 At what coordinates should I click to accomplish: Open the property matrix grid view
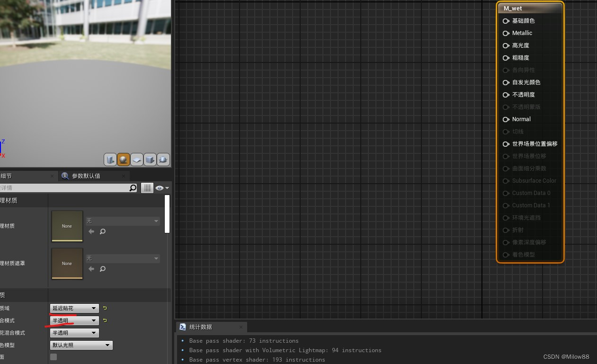point(147,188)
